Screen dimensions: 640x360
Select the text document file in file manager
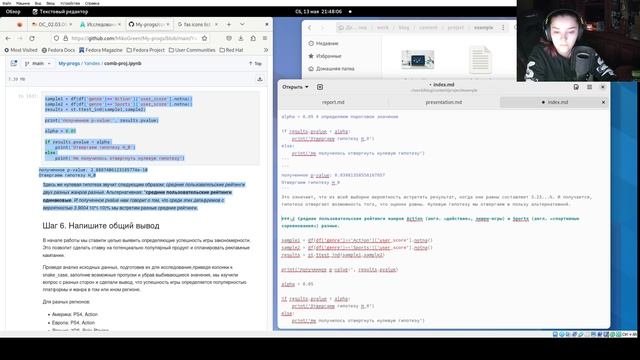pyautogui.click(x=480, y=60)
